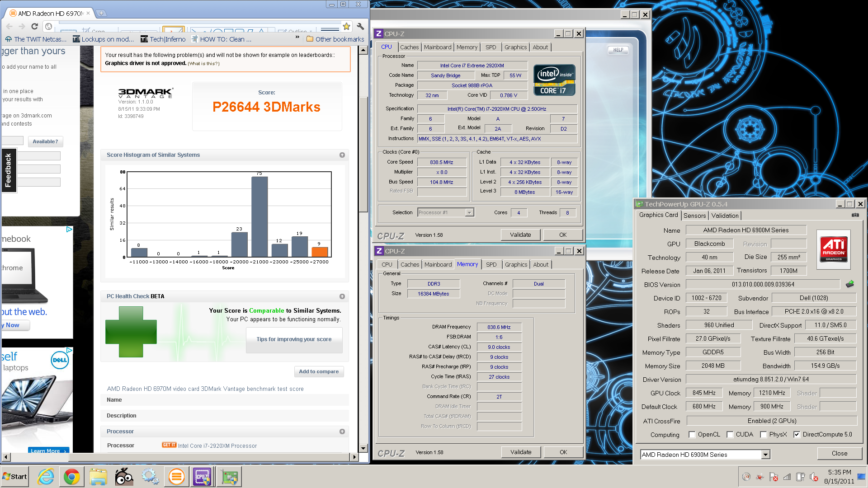Screen dimensions: 868x488
Task: Click the Chrome ad Learn More button
Action: point(48,450)
